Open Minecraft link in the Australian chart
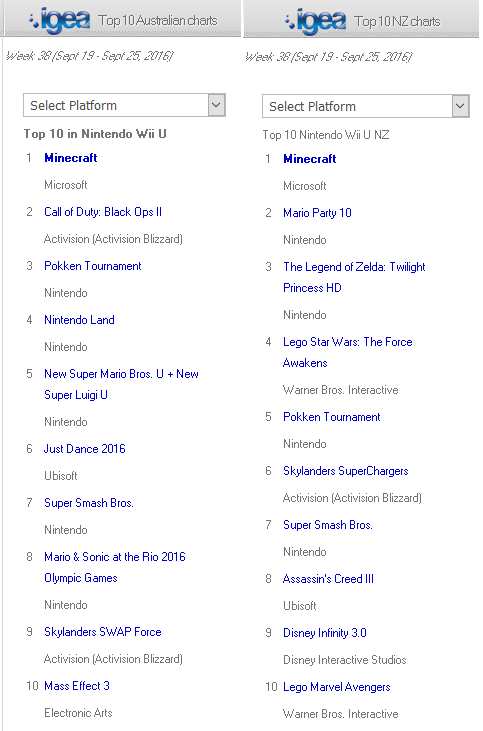The image size is (483, 731). point(70,158)
